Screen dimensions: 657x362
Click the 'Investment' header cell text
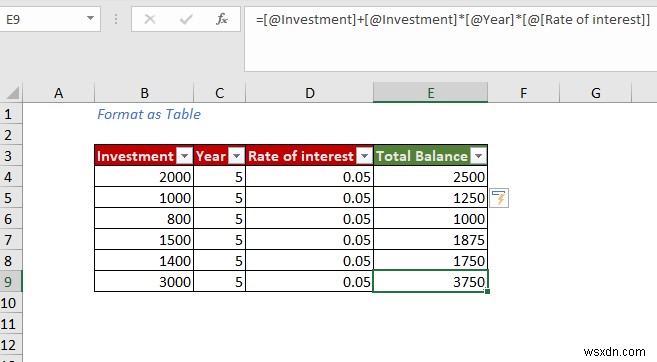pos(135,156)
